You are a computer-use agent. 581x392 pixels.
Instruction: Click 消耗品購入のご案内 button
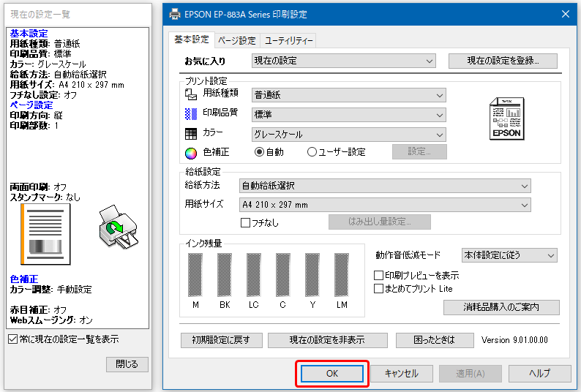click(x=501, y=307)
